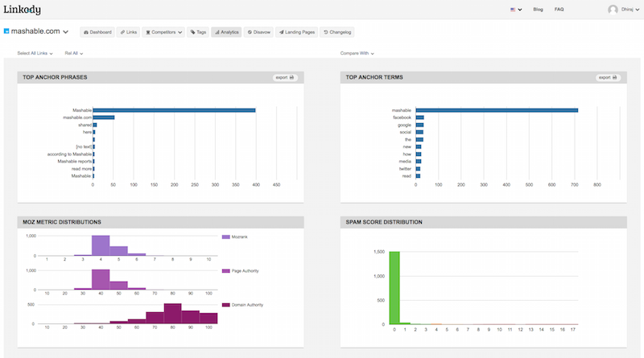The image size is (644, 358).
Task: Click the 'read more' phrase label
Action: pos(82,169)
